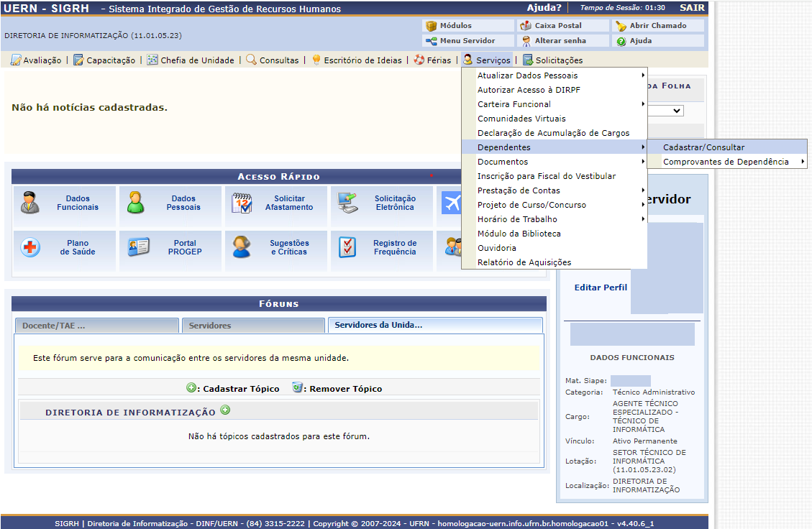Click the Dados Funcionais quick access icon

pyautogui.click(x=31, y=203)
